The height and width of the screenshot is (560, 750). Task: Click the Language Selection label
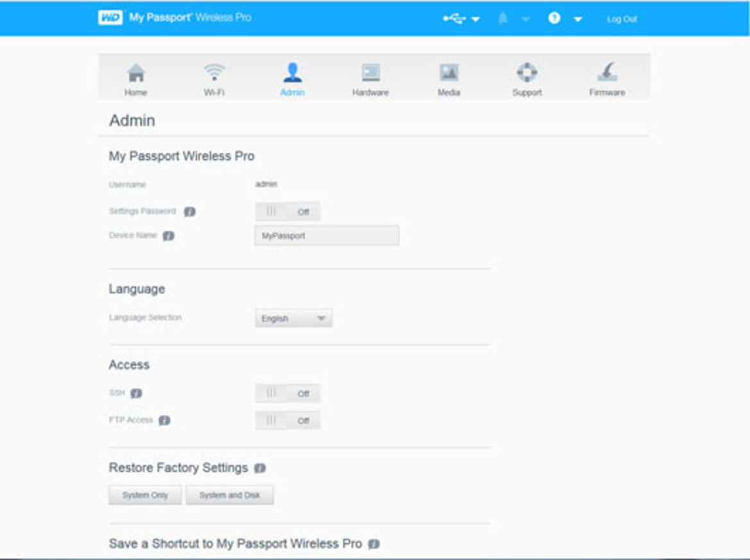pyautogui.click(x=146, y=318)
